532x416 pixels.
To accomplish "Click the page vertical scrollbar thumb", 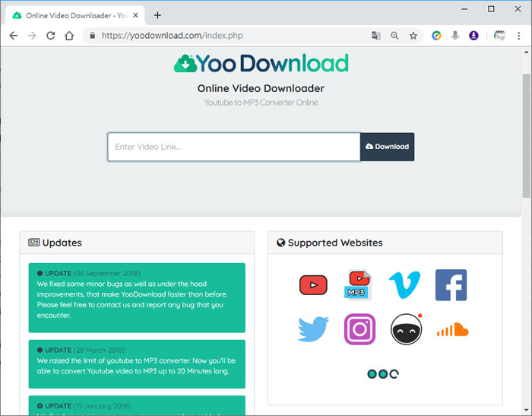I will pyautogui.click(x=526, y=135).
